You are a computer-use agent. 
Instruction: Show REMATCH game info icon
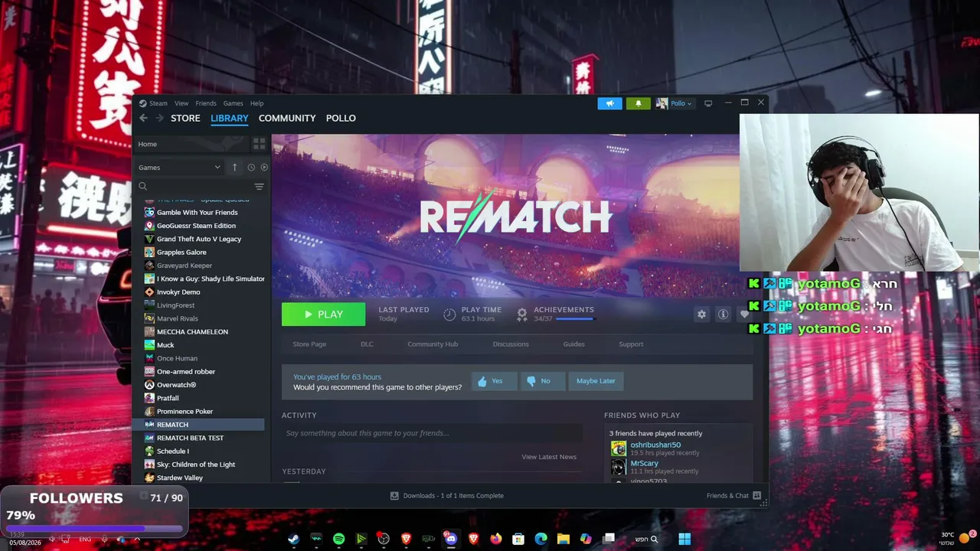[x=723, y=315]
